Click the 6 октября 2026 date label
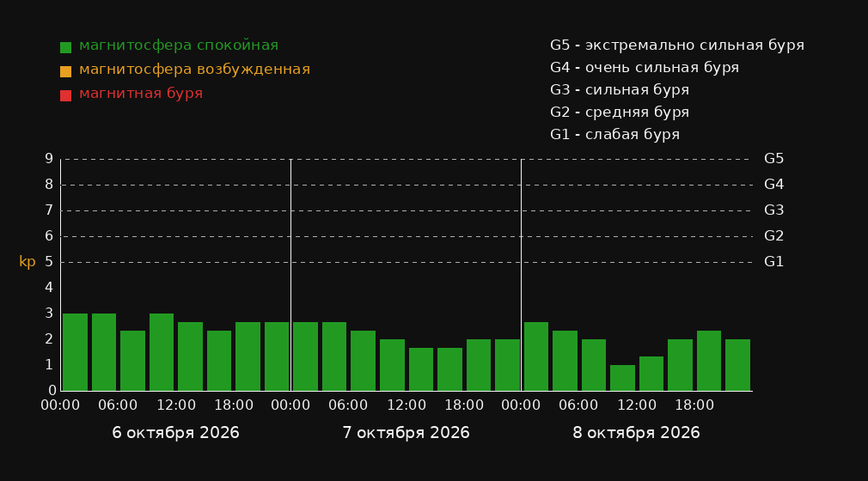The image size is (868, 481). [175, 433]
